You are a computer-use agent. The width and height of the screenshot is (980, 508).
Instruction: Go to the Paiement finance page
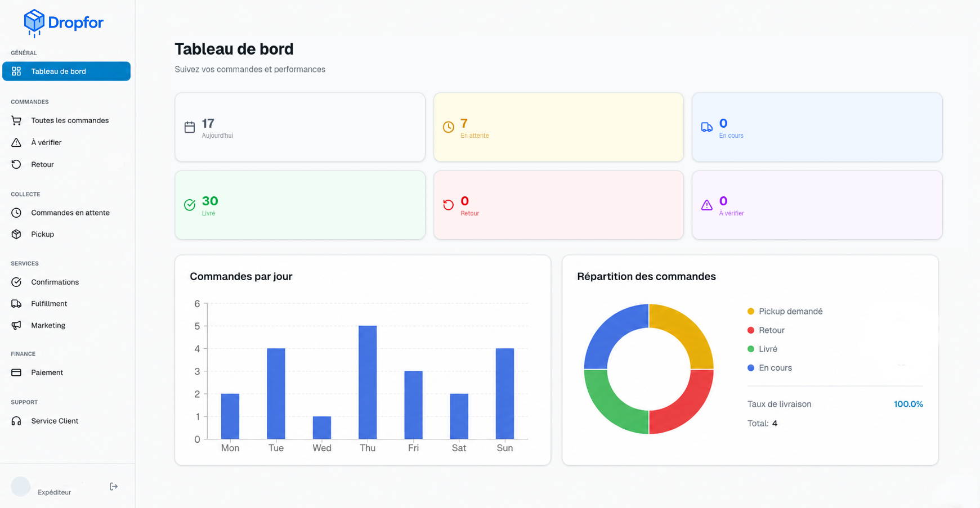66,372
